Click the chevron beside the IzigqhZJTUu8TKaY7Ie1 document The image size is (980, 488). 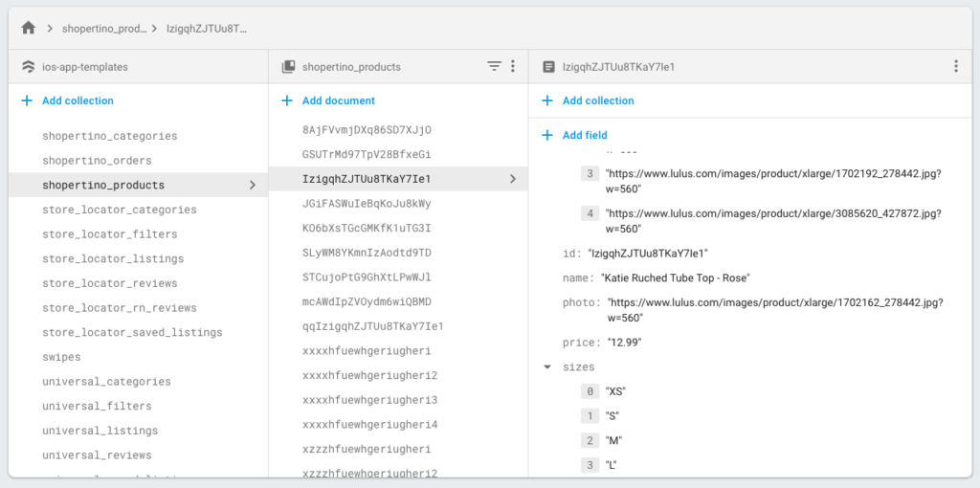[513, 179]
